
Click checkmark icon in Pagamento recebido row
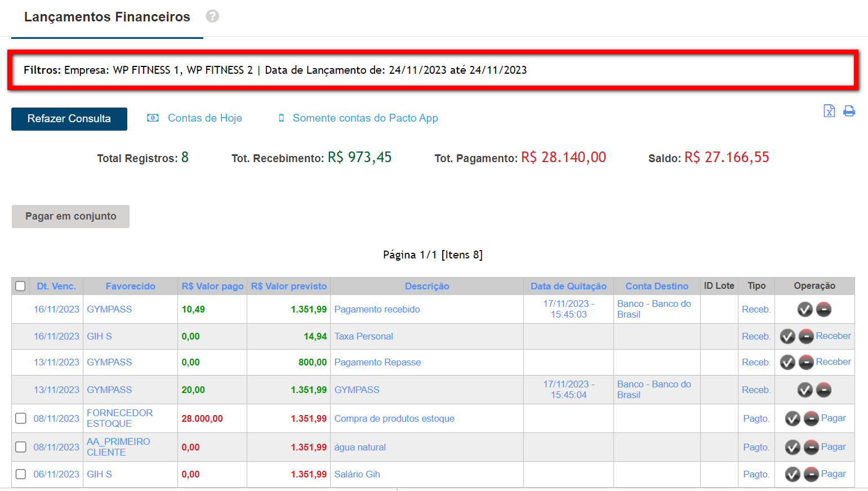(x=805, y=309)
